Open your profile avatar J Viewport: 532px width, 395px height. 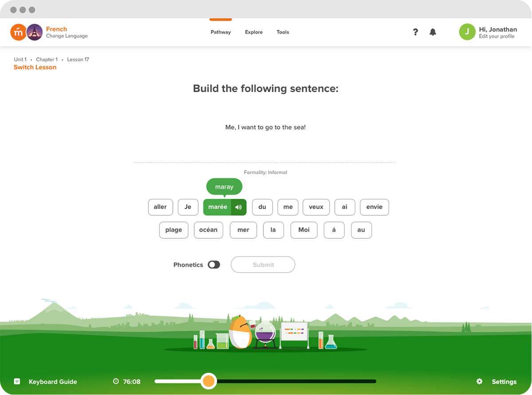click(x=467, y=32)
